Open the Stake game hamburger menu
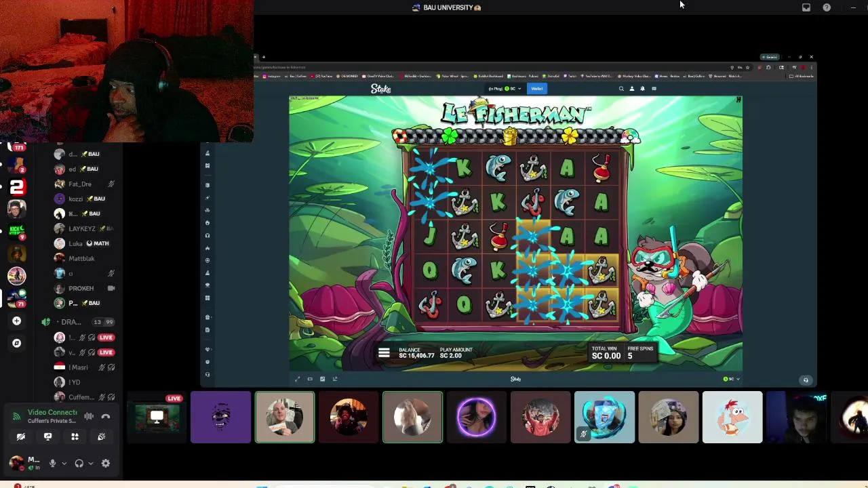868x488 pixels. [x=384, y=352]
